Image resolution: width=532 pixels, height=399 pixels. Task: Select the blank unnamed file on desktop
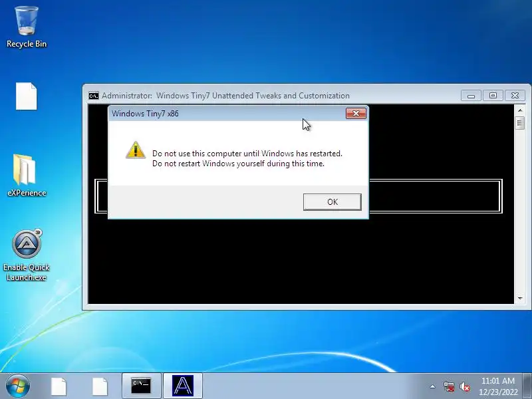tap(27, 96)
